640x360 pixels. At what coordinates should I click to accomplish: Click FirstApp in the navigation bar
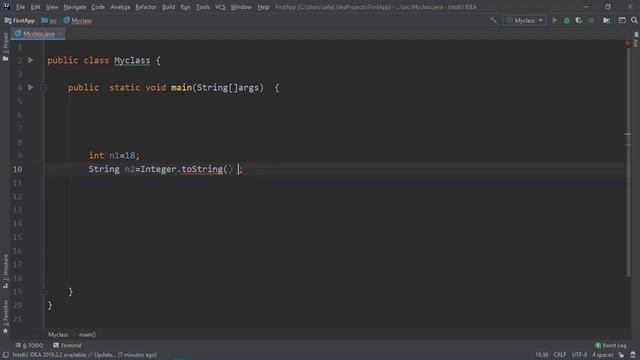pyautogui.click(x=20, y=20)
